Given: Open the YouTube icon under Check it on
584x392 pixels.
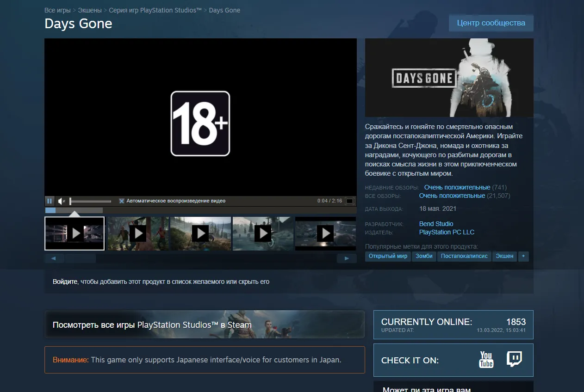Looking at the screenshot, I should point(486,360).
